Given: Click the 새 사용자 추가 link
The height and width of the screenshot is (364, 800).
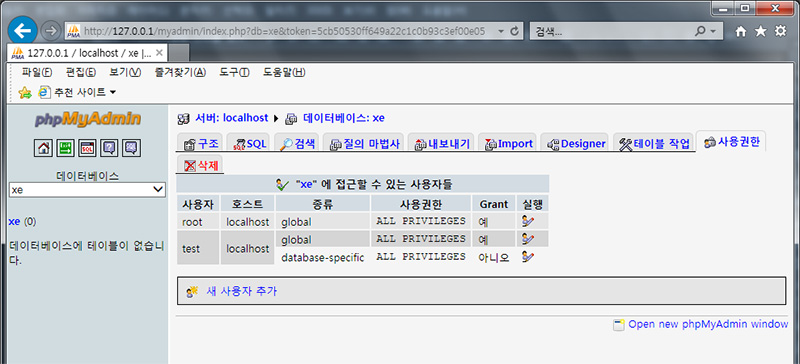Looking at the screenshot, I should tap(241, 292).
